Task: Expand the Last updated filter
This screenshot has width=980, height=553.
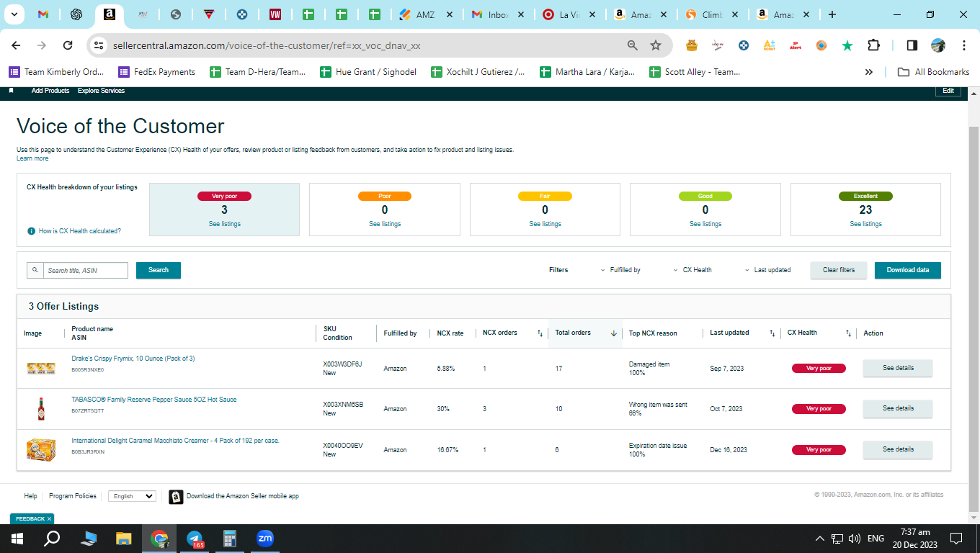Action: pos(767,270)
